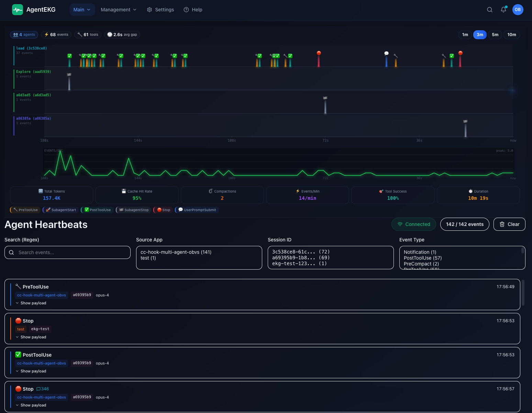This screenshot has height=413, width=532.
Task: Click the Search events regex input field
Action: tap(67, 252)
